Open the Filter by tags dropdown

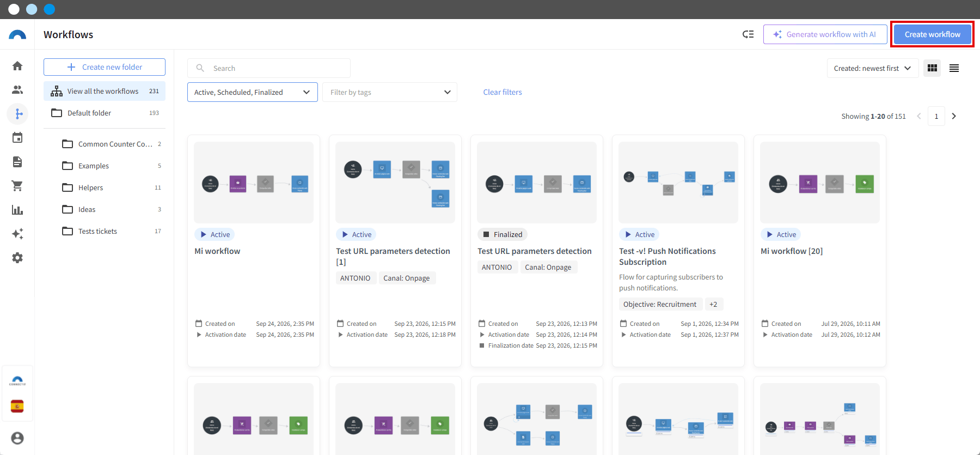point(390,92)
